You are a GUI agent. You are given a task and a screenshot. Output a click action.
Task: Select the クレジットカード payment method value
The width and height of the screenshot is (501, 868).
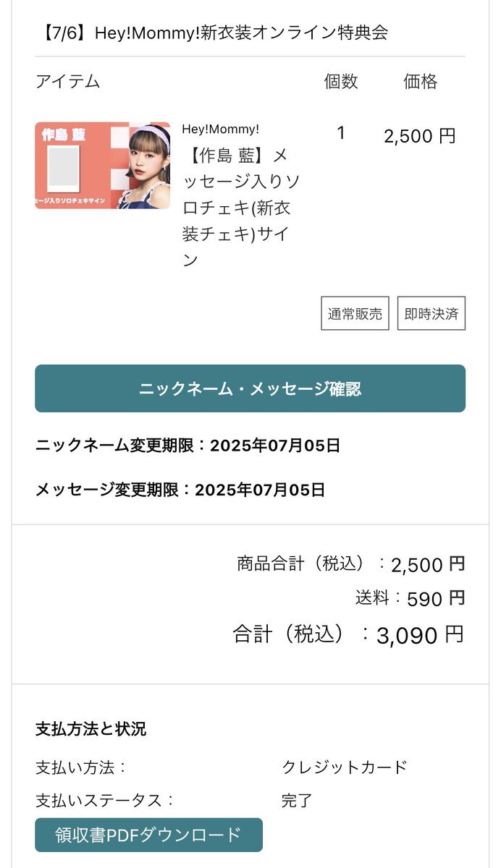click(345, 767)
